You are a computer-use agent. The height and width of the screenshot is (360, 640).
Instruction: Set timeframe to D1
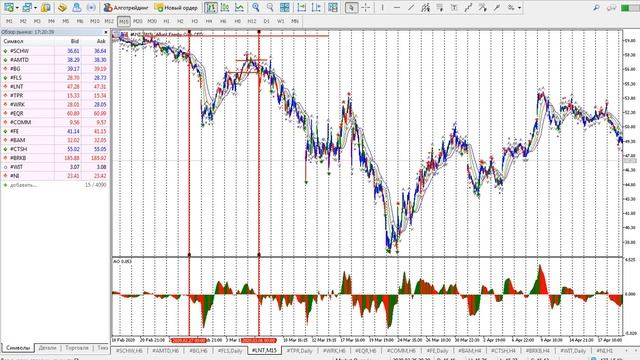267,21
